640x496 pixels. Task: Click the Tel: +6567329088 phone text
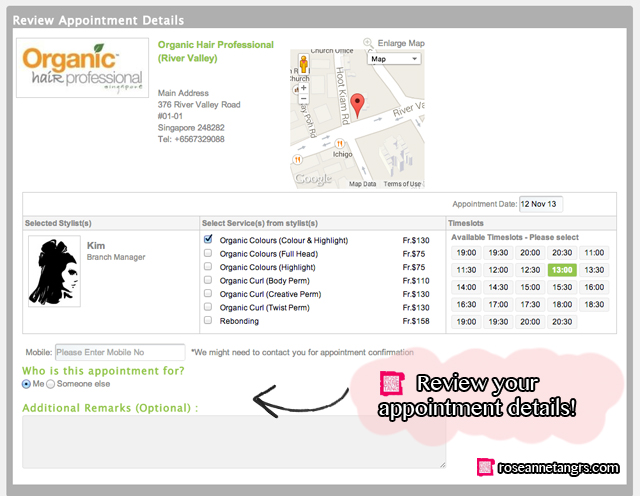click(191, 139)
